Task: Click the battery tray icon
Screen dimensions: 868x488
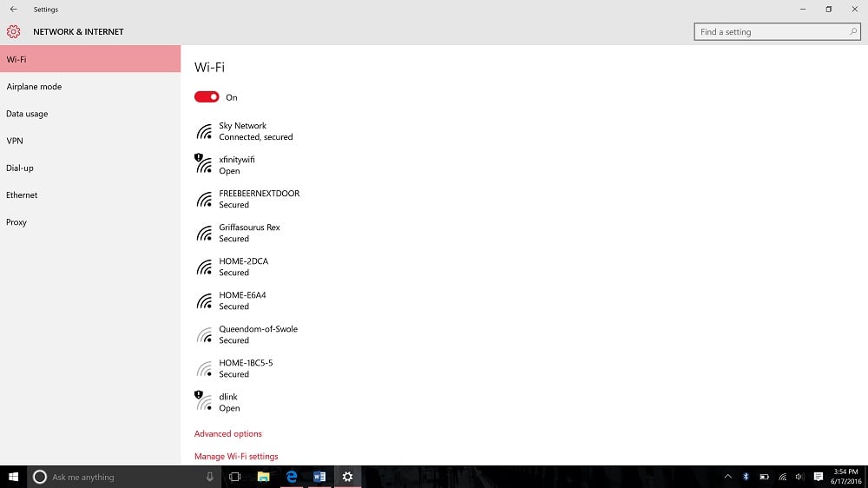Action: click(x=764, y=477)
